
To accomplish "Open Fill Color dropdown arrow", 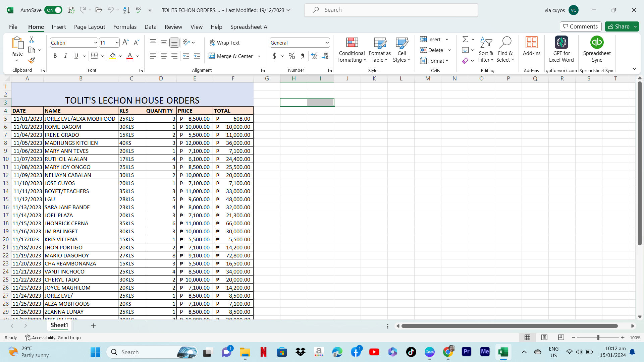I will click(120, 56).
